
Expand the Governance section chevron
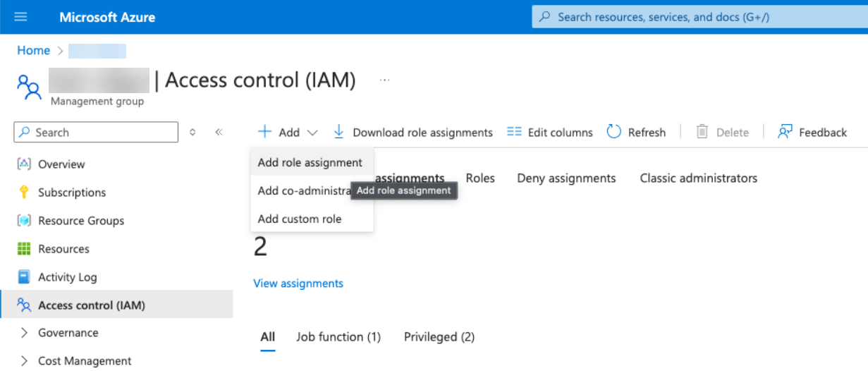coord(24,333)
